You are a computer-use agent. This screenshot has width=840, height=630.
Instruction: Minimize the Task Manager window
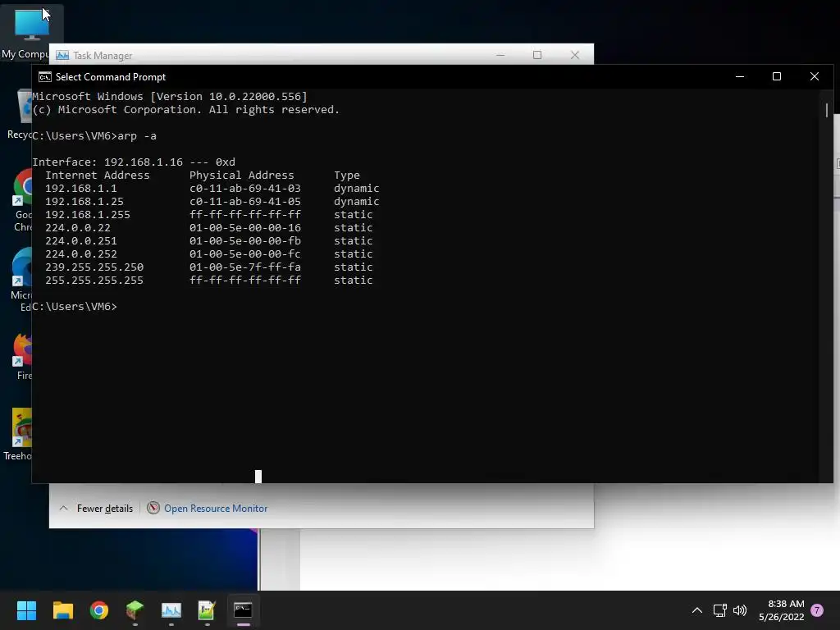(500, 55)
